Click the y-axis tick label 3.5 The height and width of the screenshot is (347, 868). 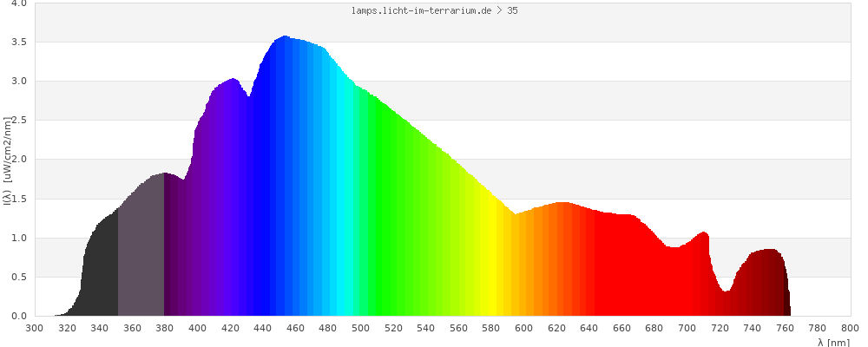(18, 42)
